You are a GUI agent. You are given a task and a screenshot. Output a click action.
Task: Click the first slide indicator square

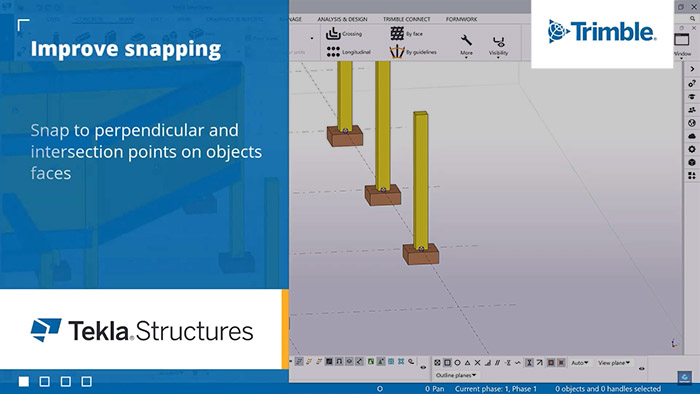(24, 382)
